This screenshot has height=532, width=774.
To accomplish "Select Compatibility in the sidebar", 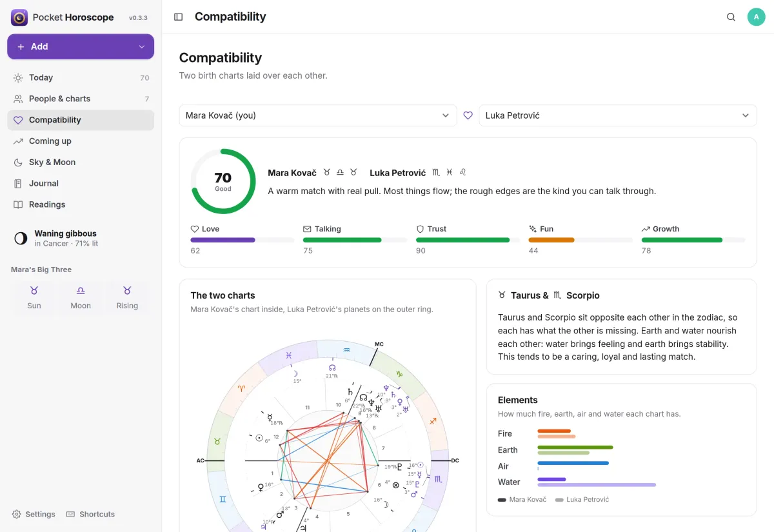I will 81,120.
